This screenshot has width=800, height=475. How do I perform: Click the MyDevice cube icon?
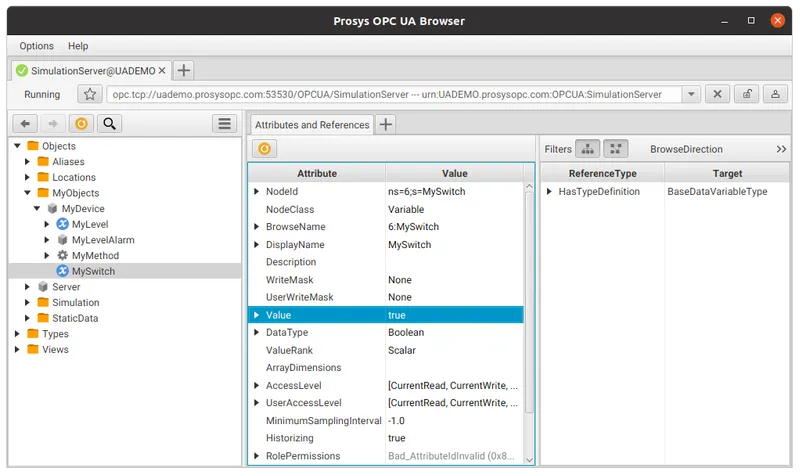[x=52, y=208]
